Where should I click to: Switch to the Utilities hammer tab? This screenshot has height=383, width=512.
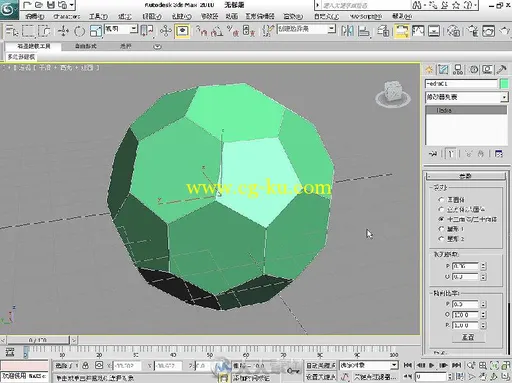point(501,70)
